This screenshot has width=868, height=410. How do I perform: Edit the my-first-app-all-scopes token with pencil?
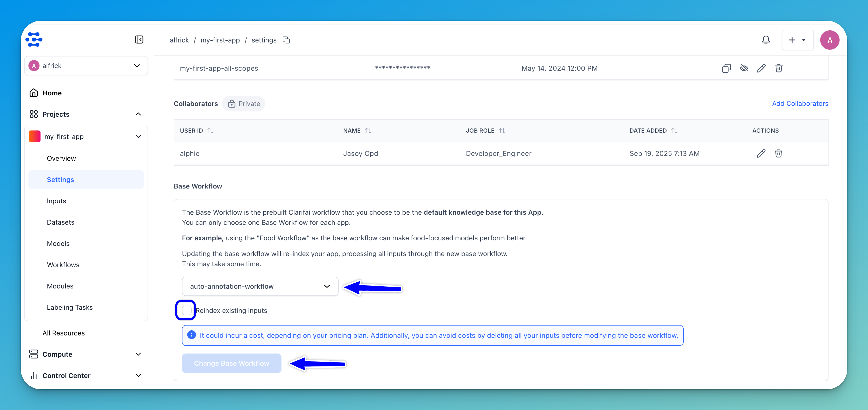click(761, 68)
